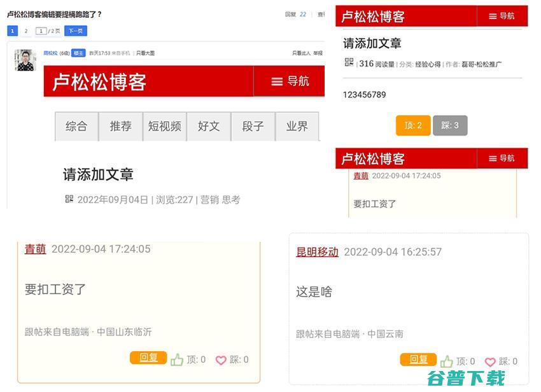The image size is (541, 392).
Task: Open 青萌 username in the 山东临沂 comment
Action: point(35,249)
